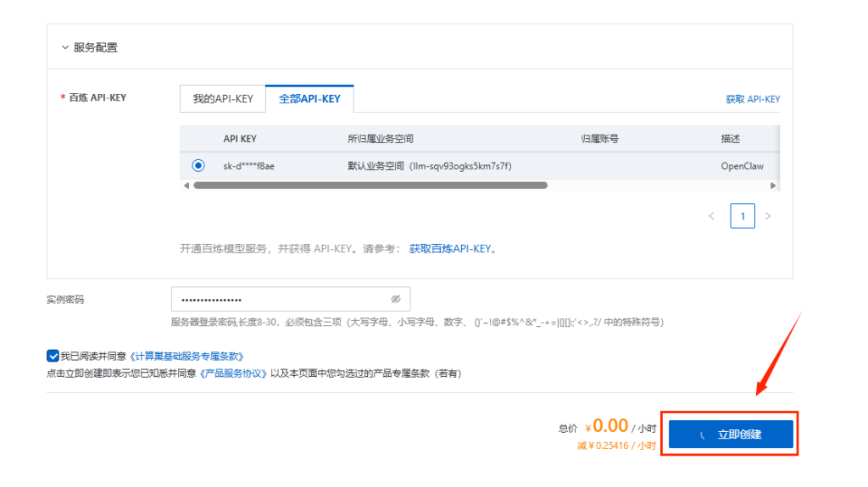This screenshot has width=868, height=487.
Task: Click the 默认业务空间 workspace cell in the row
Action: [429, 166]
